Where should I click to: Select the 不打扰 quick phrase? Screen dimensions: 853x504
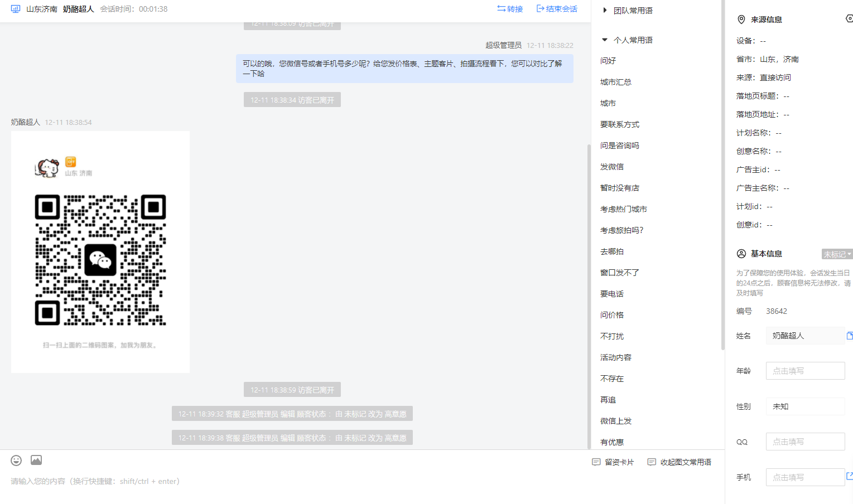pos(612,336)
